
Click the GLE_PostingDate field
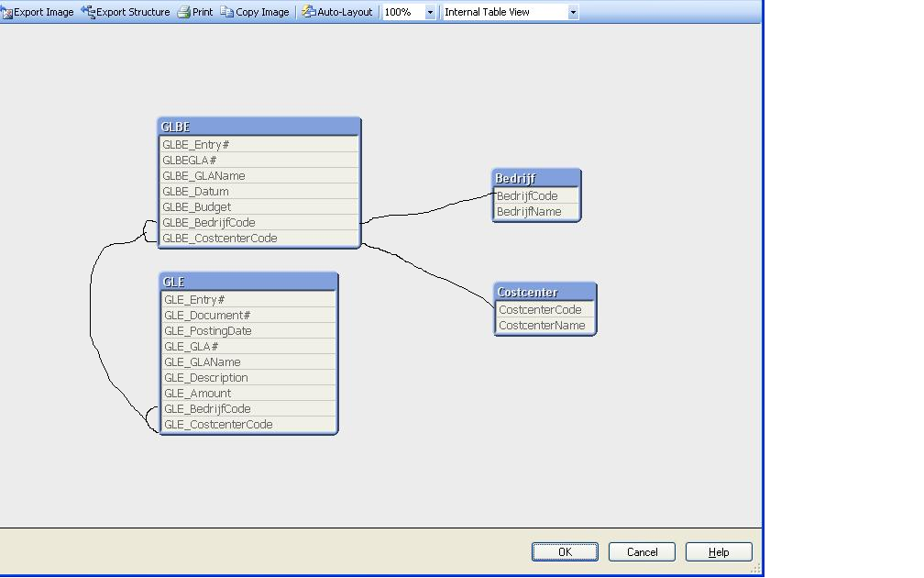click(248, 331)
